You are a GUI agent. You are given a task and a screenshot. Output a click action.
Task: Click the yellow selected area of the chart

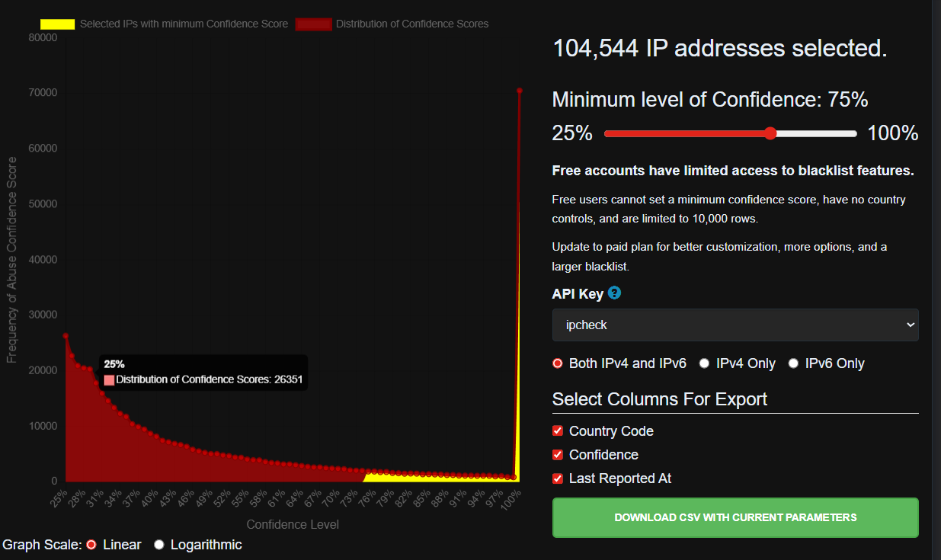pos(442,478)
